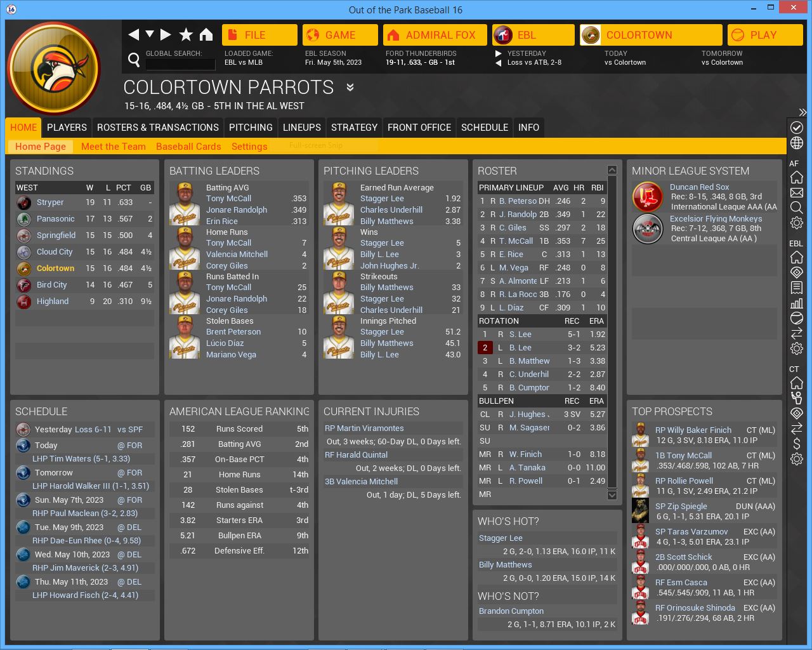Switch to the SCHEDULE tab
The width and height of the screenshot is (812, 650).
click(485, 128)
